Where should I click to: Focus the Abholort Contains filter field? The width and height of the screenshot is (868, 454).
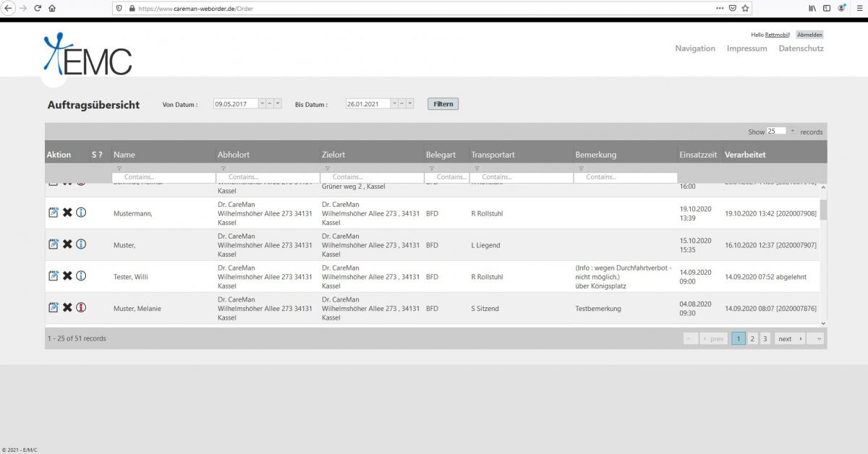[x=268, y=177]
